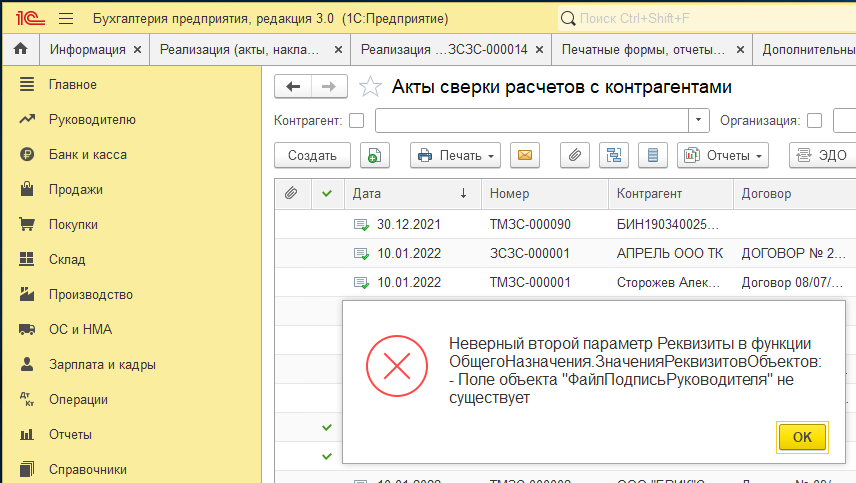Click the red error icon in dialog
Screen dimensions: 856x483
pos(397,366)
